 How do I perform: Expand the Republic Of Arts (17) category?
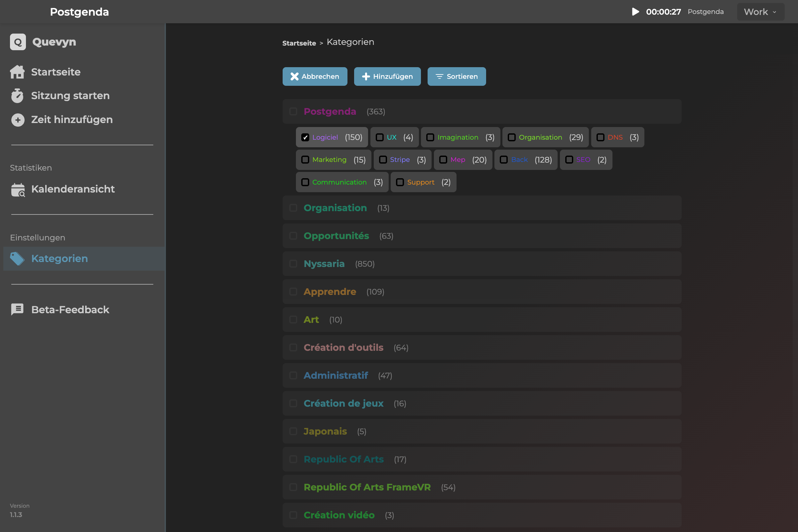(x=482, y=460)
